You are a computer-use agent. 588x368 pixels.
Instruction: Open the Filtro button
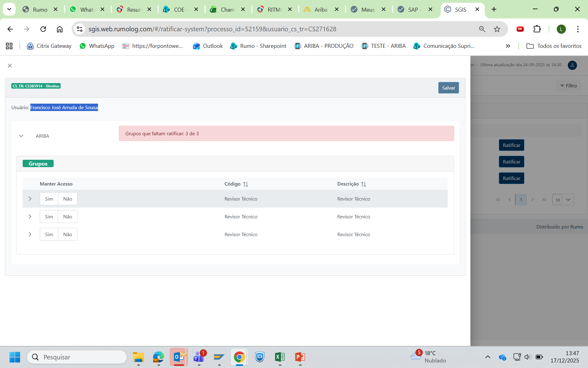[x=568, y=86]
